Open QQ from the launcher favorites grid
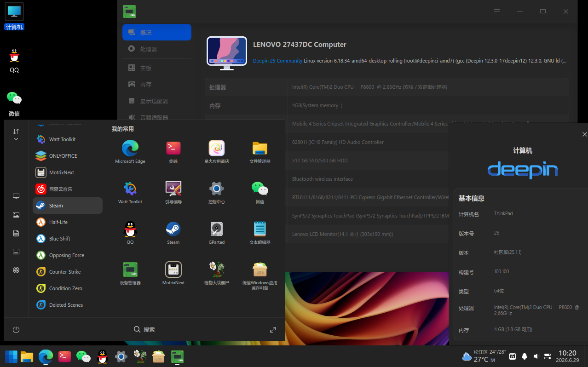 (130, 233)
